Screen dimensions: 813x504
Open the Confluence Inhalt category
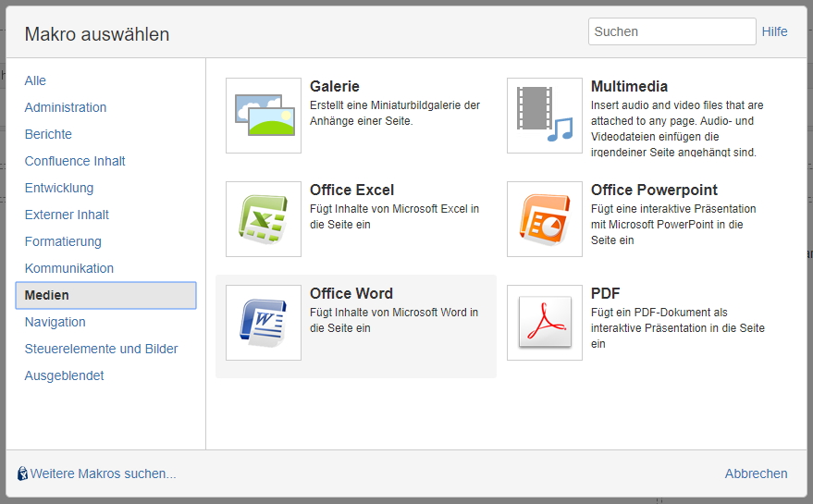click(x=75, y=161)
